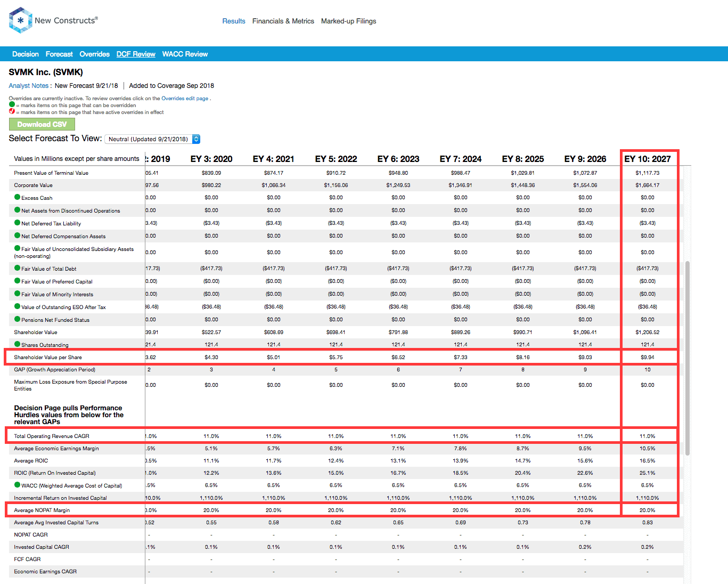The image size is (728, 584).
Task: Open Marked-up Filings tab
Action: tap(349, 21)
